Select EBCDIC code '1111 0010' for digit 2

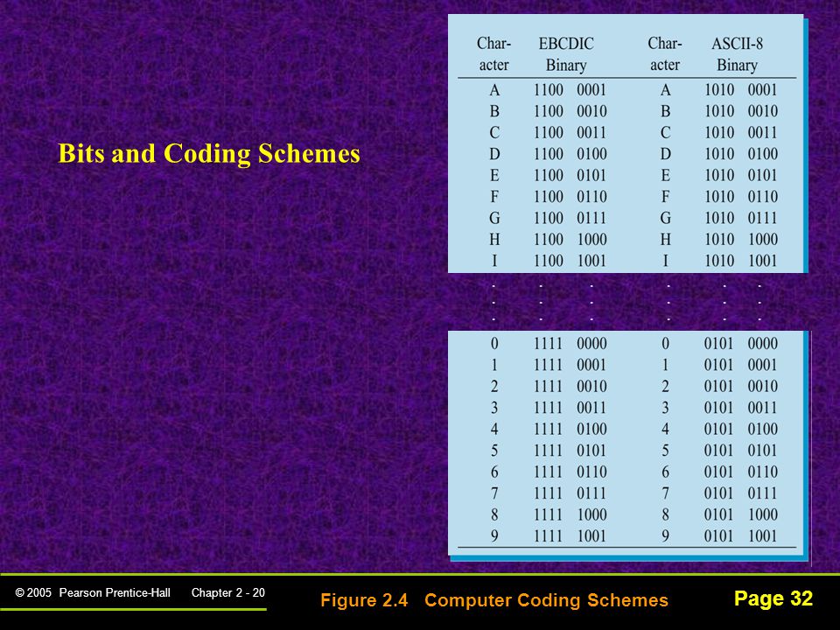[x=570, y=387]
